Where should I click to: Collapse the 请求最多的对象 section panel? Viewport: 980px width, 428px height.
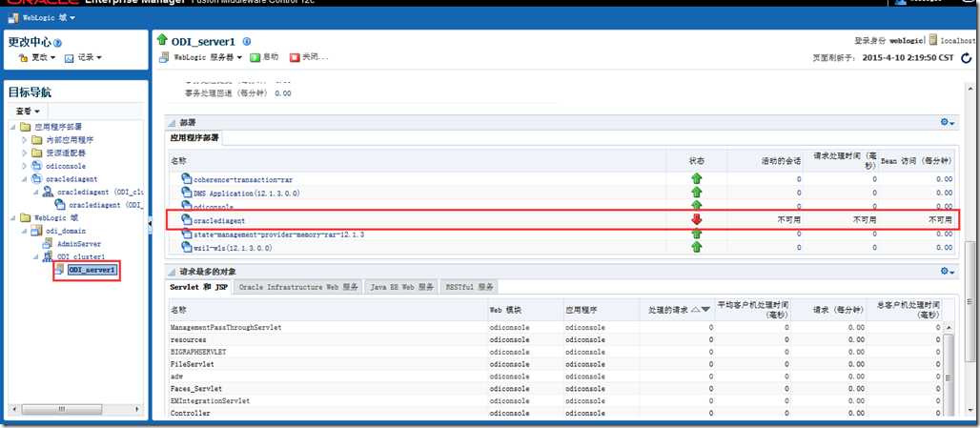[173, 272]
